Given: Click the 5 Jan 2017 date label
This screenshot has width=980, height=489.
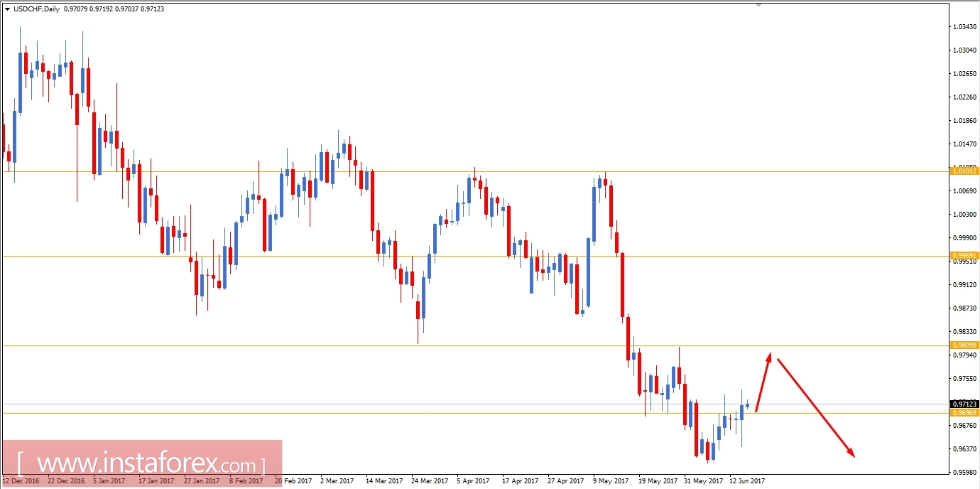Looking at the screenshot, I should [109, 481].
